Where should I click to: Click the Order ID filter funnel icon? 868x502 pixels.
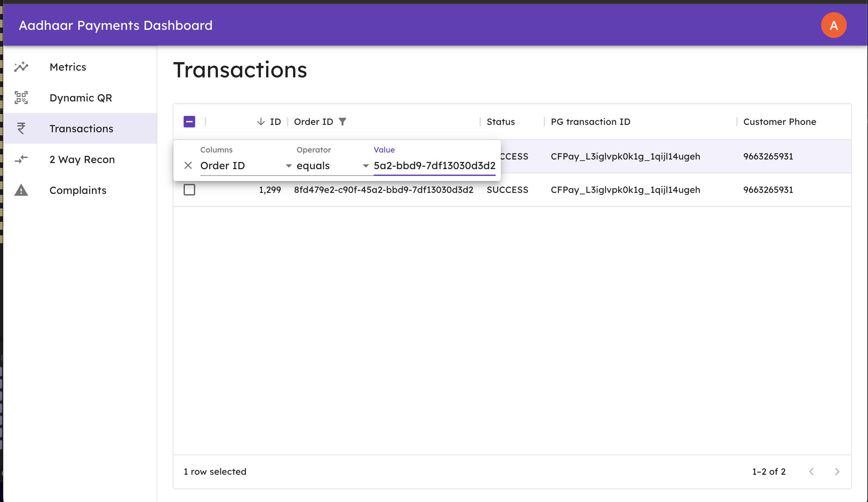[342, 122]
